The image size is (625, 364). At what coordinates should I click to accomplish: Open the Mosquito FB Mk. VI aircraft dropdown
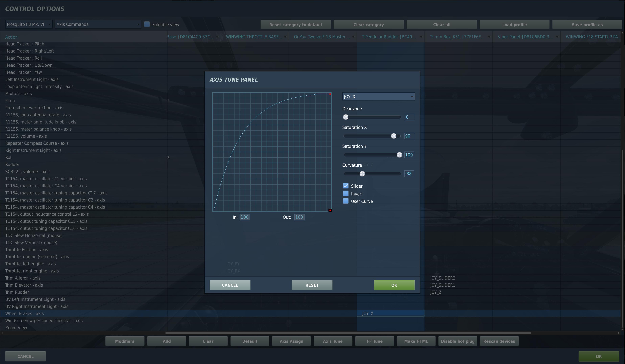(x=29, y=24)
